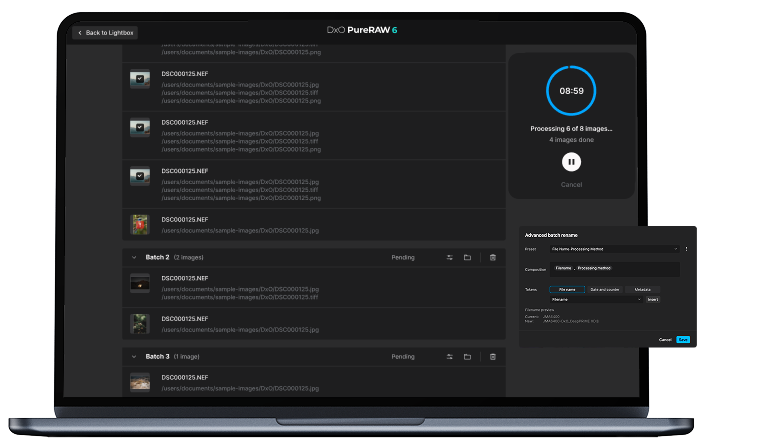Open the preset more-options menu icon
Viewport: 773px width, 438px height.
click(686, 248)
